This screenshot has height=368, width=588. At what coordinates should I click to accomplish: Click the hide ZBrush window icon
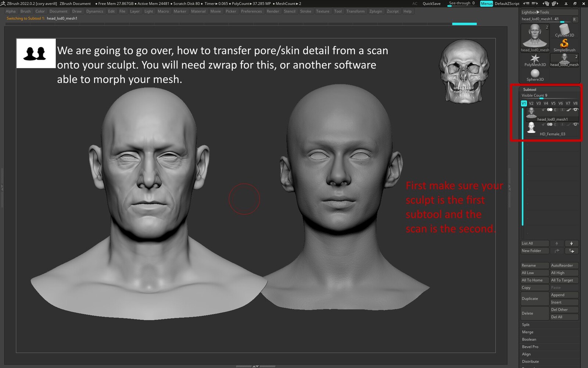[566, 3]
